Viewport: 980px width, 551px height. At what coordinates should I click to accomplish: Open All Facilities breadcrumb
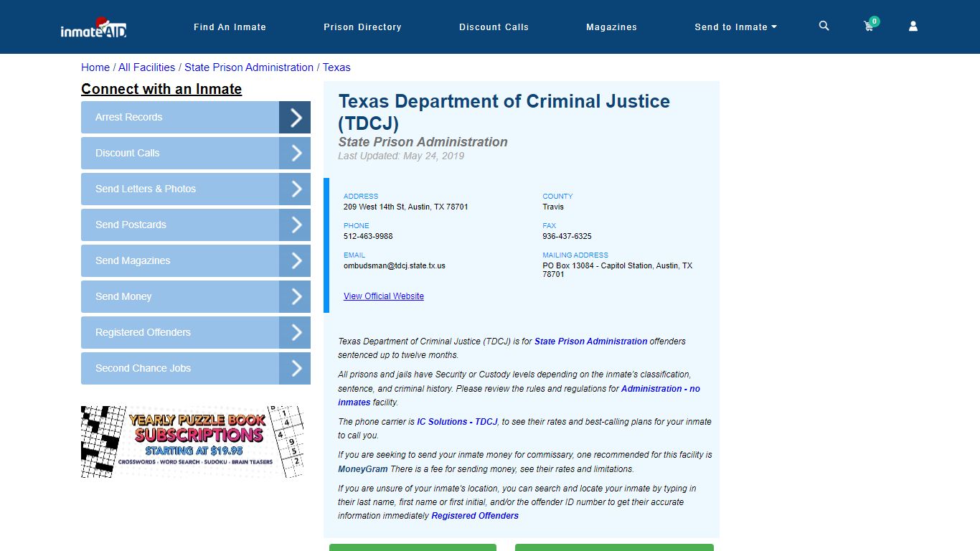coord(146,67)
